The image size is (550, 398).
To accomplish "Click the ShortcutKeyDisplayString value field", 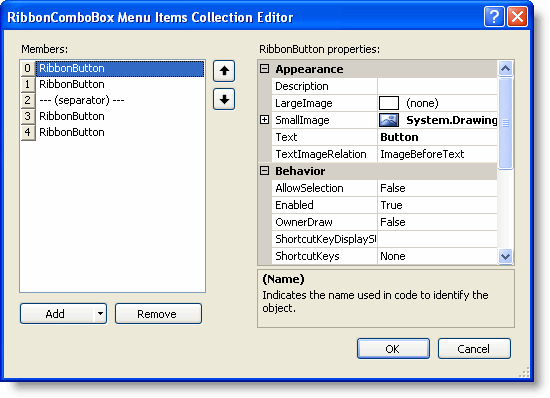I will [x=437, y=239].
